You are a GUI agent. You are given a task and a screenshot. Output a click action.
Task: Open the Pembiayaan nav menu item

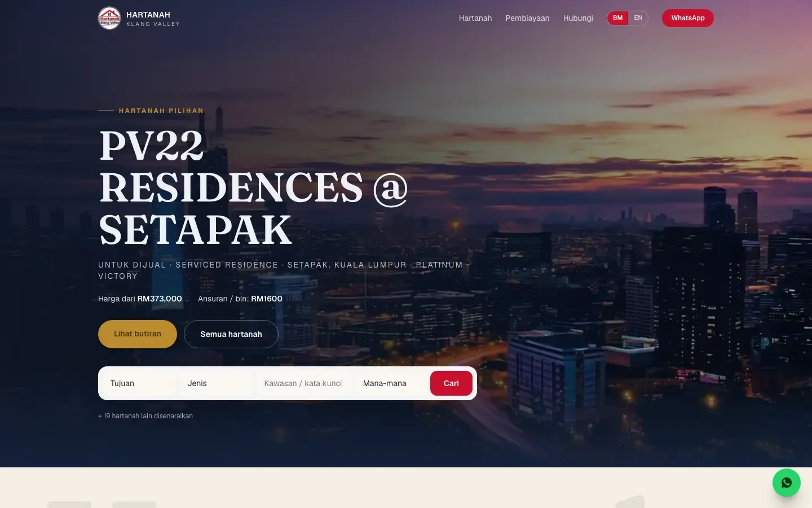(x=527, y=18)
